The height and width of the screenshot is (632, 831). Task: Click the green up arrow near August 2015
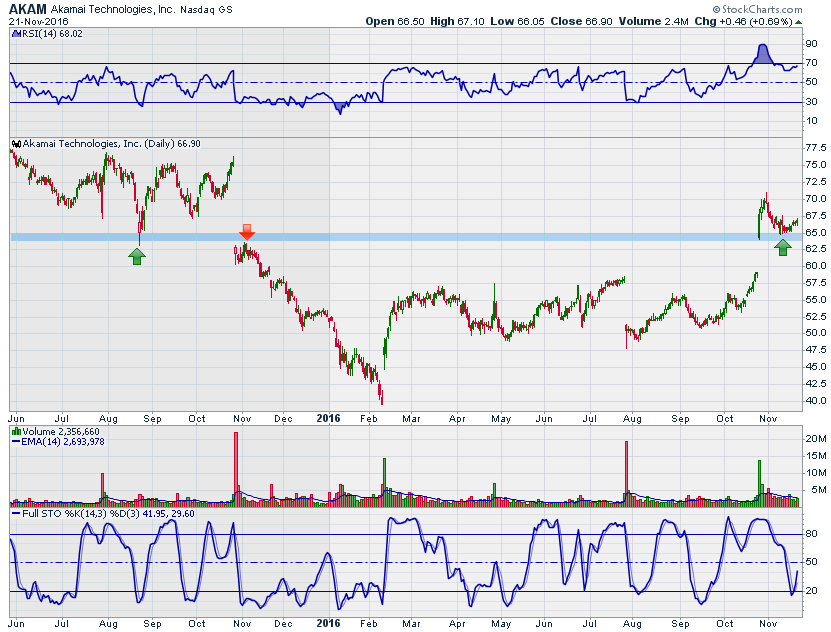137,255
